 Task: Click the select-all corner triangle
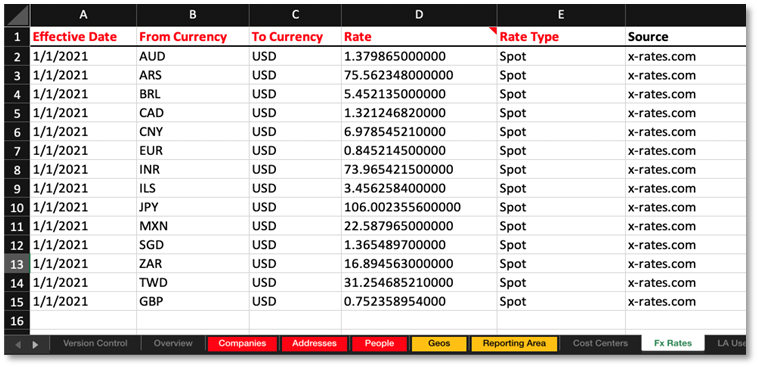17,16
